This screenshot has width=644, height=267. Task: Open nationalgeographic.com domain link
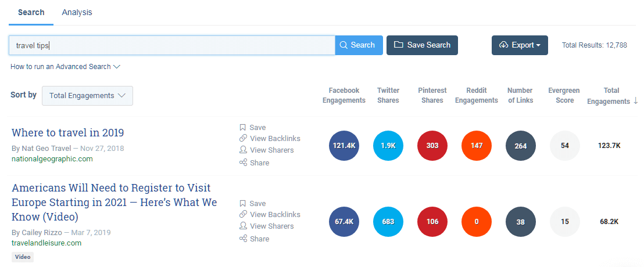pyautogui.click(x=52, y=158)
